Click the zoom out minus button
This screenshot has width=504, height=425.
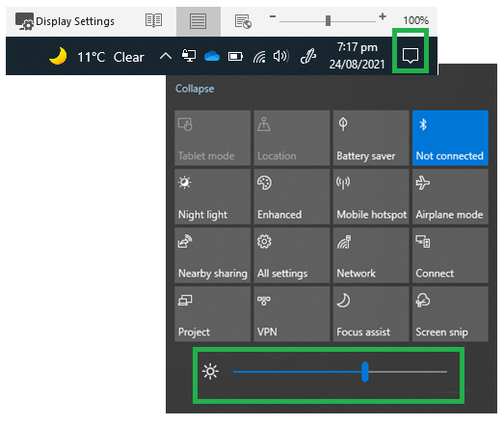pos(273,16)
